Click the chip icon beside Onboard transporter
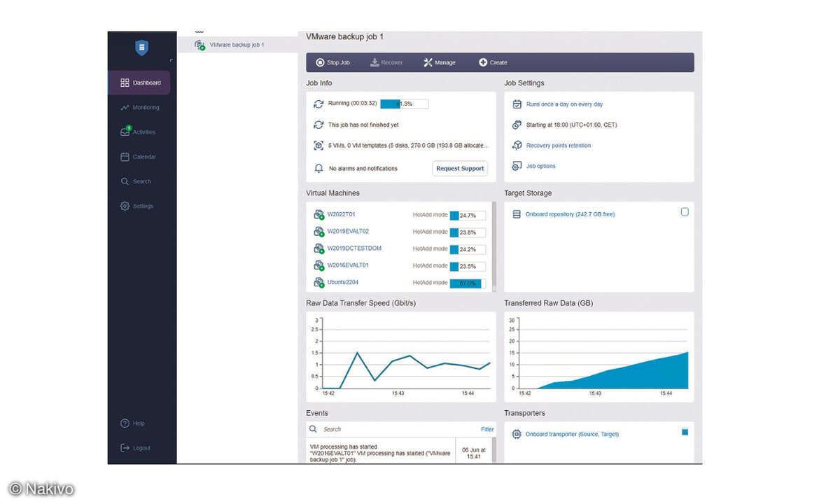Viewport: 840px width, 504px height. coord(517,434)
